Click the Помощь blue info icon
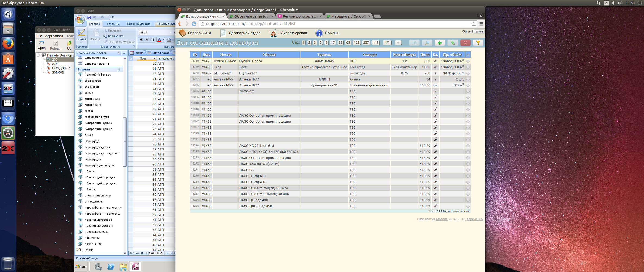This screenshot has height=272, width=644. coord(319,33)
